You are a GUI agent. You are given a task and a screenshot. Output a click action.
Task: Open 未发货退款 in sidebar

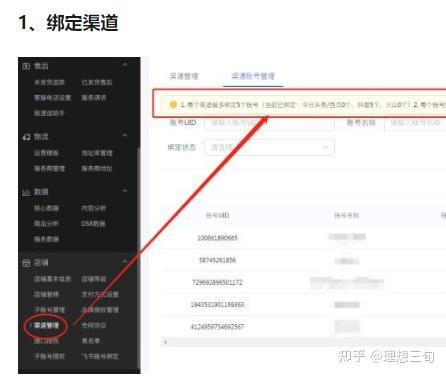tap(49, 82)
